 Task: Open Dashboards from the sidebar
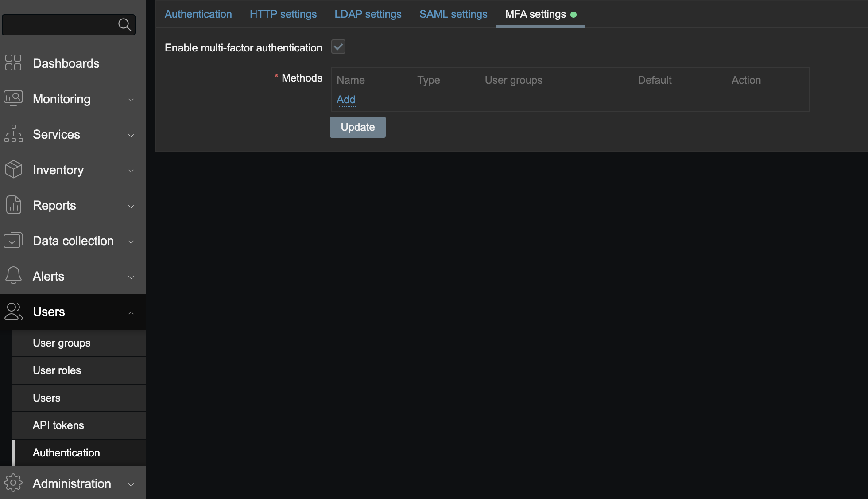66,63
